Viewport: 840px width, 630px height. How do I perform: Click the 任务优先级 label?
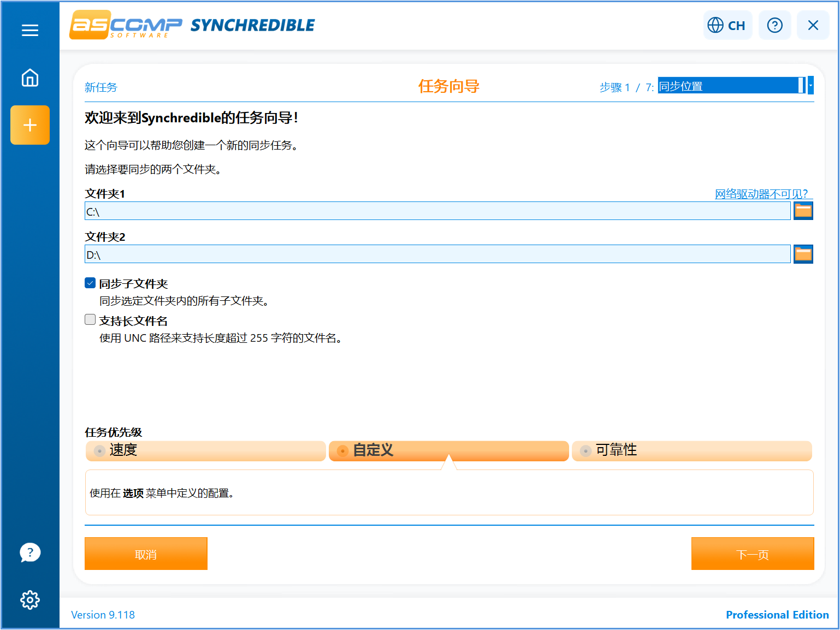114,432
